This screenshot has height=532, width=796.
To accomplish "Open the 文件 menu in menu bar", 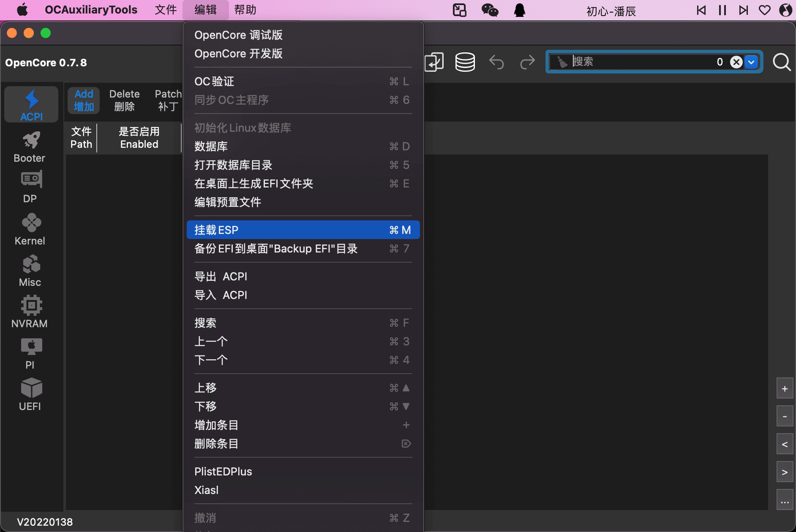I will coord(165,10).
